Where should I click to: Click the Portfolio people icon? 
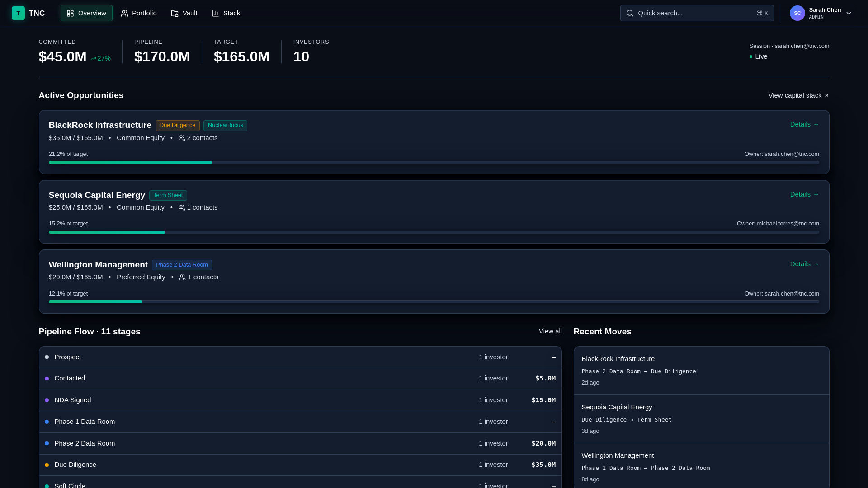click(x=124, y=14)
